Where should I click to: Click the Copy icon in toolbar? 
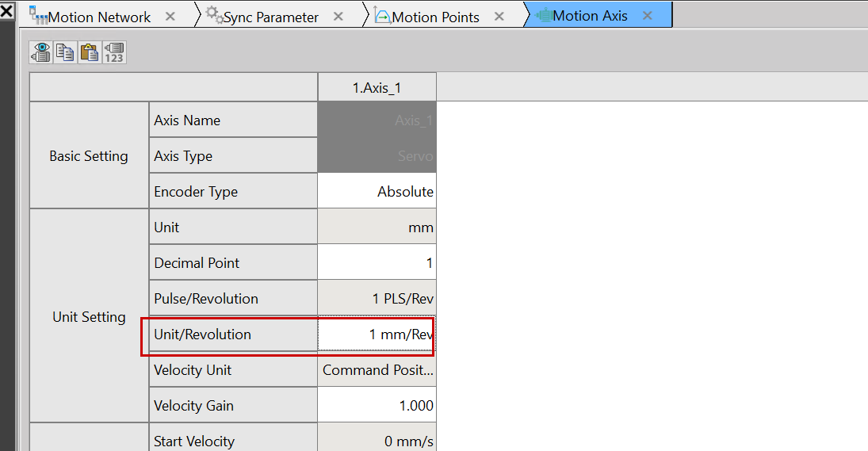[x=66, y=52]
